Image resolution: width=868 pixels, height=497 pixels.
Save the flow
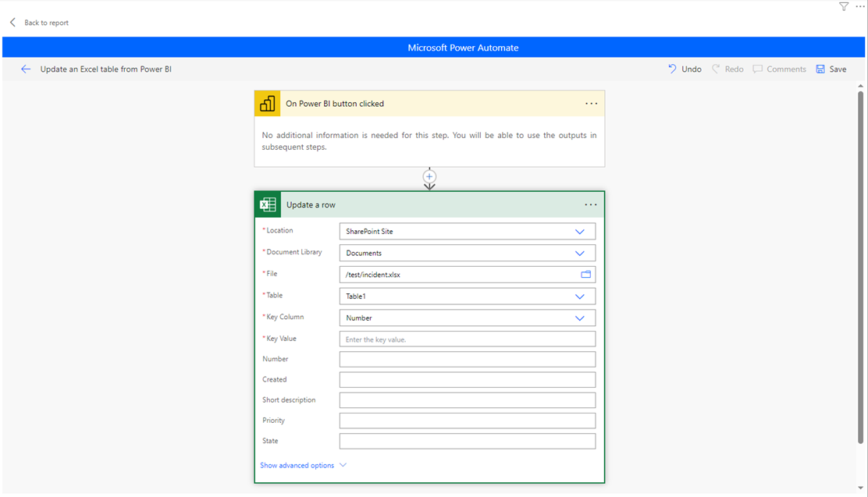tap(831, 69)
